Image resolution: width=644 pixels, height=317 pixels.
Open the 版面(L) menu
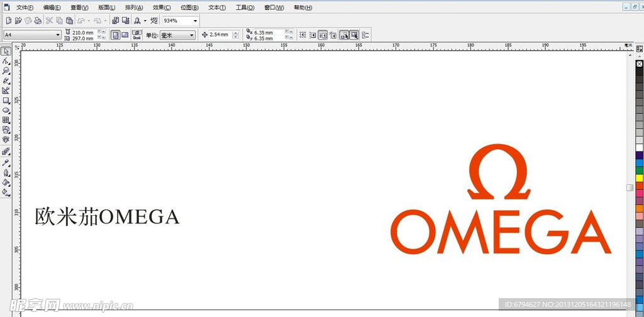click(x=107, y=8)
